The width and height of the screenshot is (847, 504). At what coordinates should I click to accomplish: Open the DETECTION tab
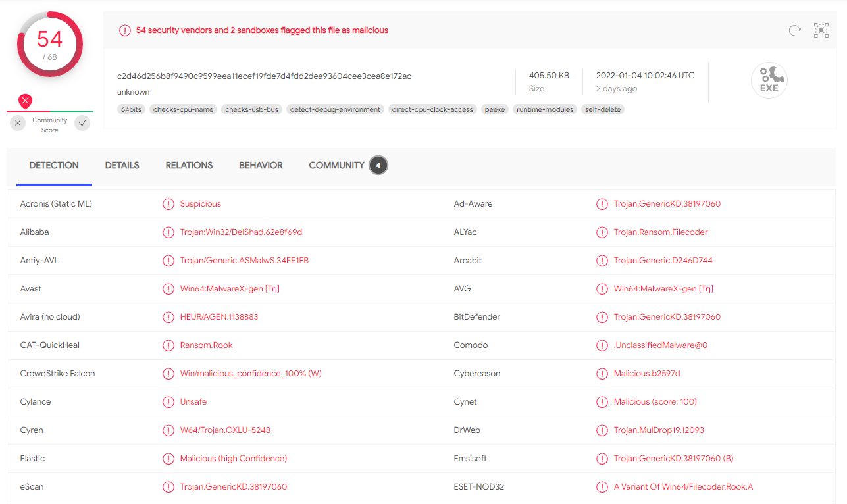coord(54,166)
